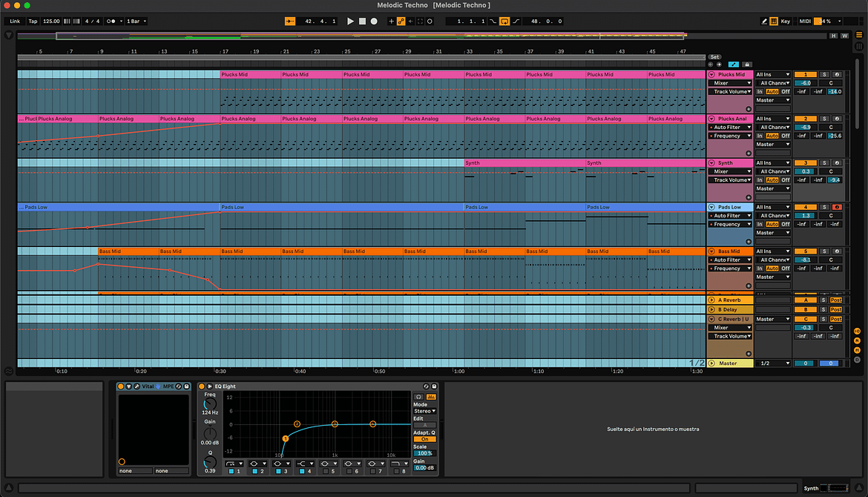Enable EQ Eight filter band 5
Viewport: 868px width, 497px height.
pos(326,472)
